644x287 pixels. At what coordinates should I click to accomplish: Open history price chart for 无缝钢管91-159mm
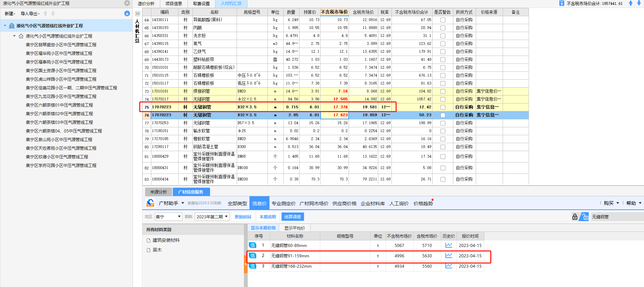449,256
